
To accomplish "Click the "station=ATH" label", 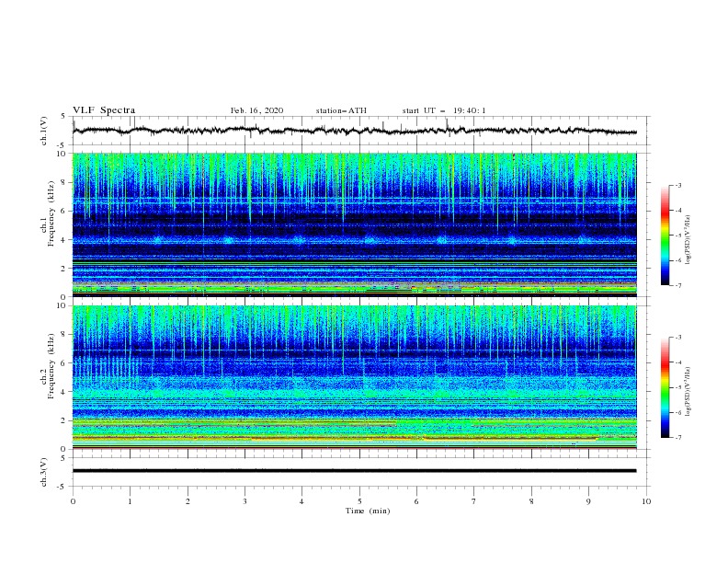I will [x=341, y=110].
